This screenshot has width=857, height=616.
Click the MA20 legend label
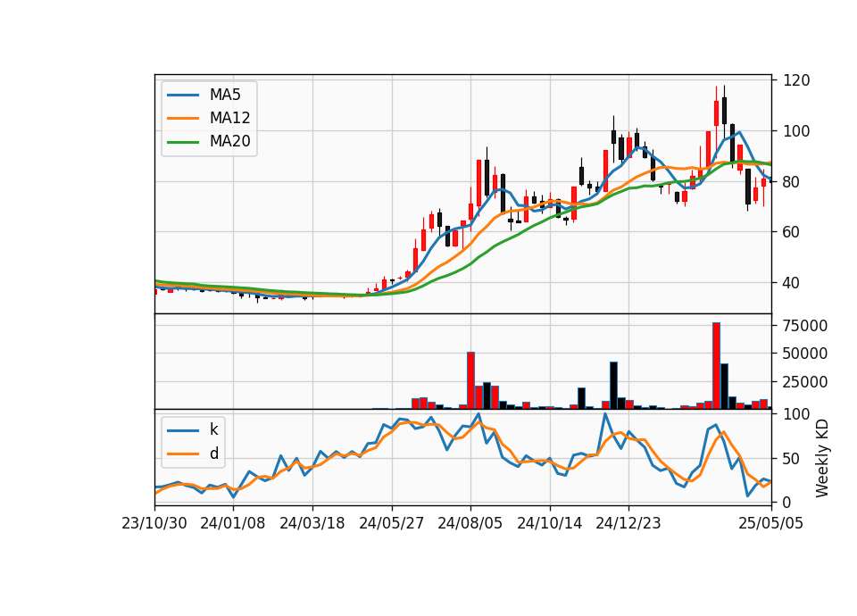[x=229, y=141]
